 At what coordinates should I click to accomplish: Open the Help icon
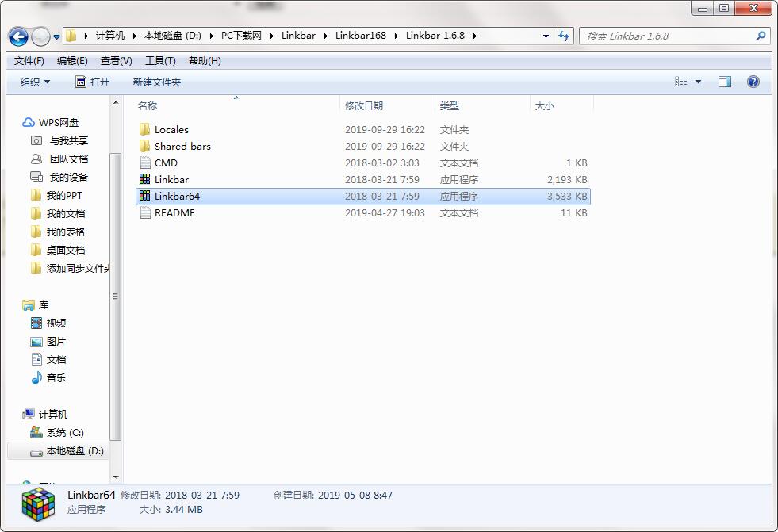(x=753, y=82)
